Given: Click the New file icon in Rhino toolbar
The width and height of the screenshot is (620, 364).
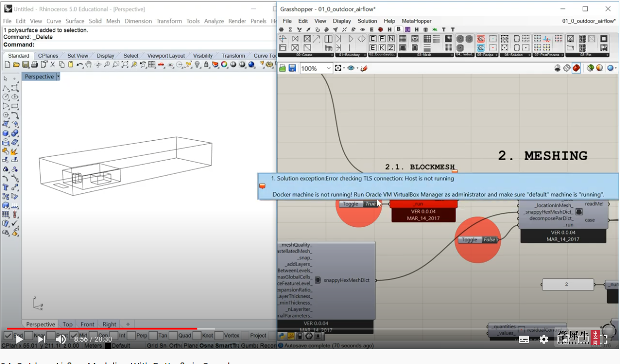Looking at the screenshot, I should point(7,65).
